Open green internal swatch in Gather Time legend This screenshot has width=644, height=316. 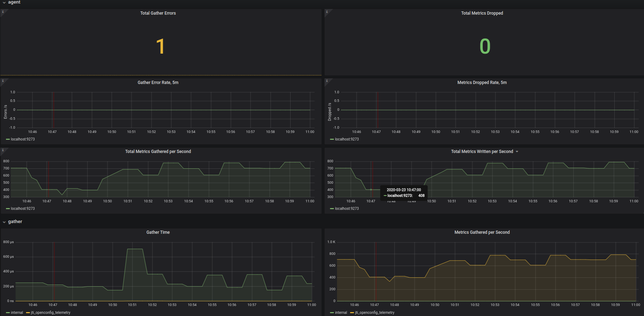[x=8, y=313]
